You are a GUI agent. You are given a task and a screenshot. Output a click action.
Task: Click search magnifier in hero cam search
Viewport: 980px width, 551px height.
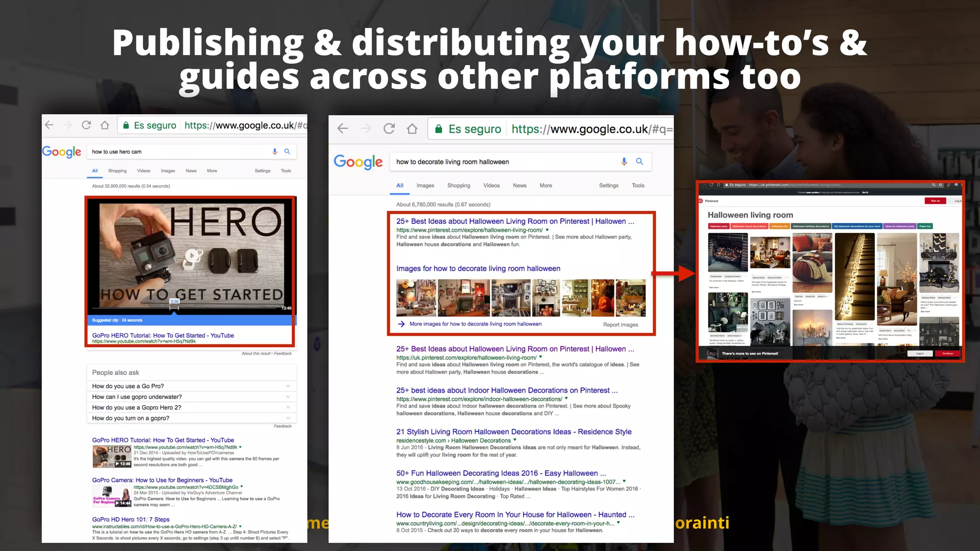(287, 152)
